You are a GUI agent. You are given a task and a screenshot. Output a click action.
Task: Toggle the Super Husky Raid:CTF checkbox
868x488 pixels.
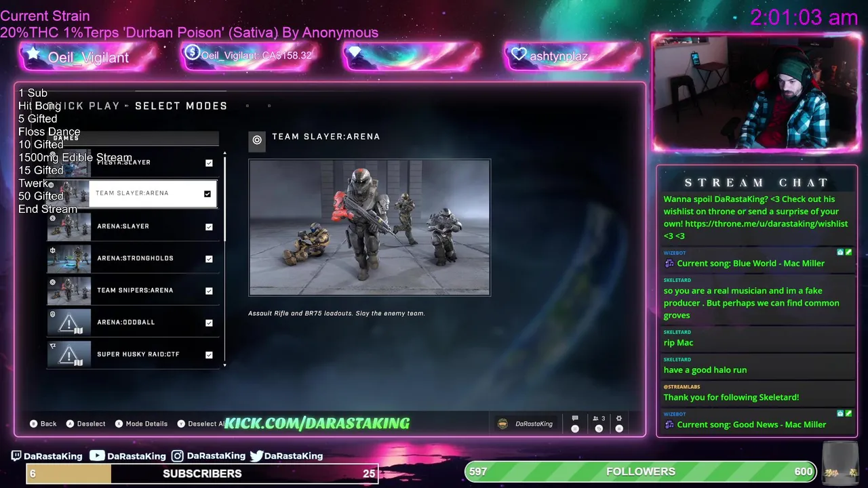pos(209,354)
